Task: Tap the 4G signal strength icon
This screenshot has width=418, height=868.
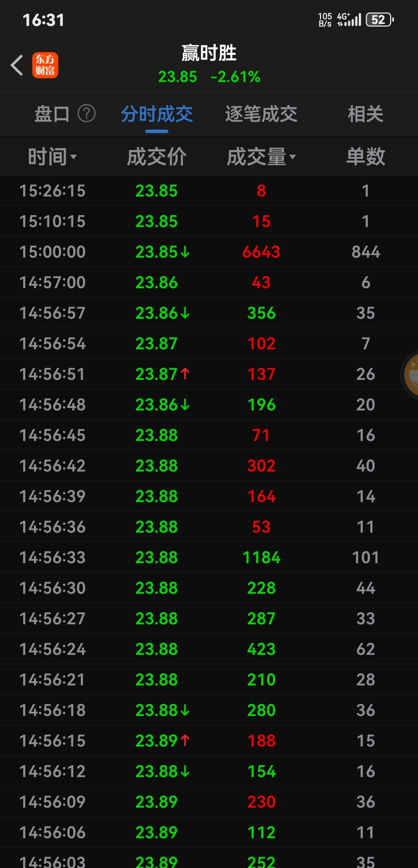Action: tap(349, 20)
